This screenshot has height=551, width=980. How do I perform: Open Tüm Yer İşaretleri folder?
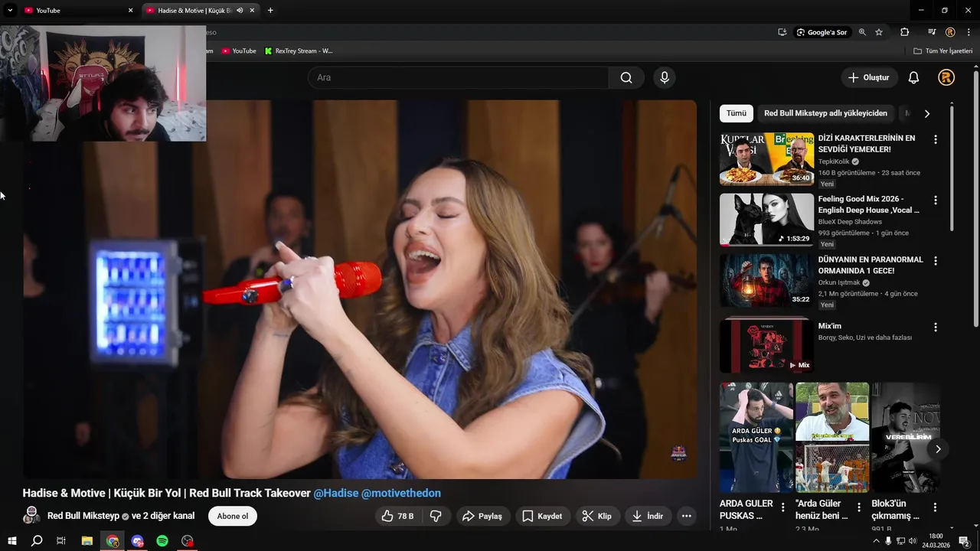942,51
